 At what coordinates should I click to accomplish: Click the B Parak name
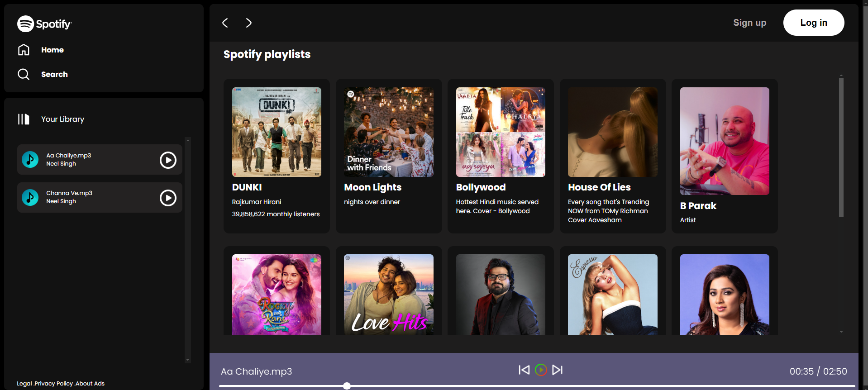tap(698, 206)
